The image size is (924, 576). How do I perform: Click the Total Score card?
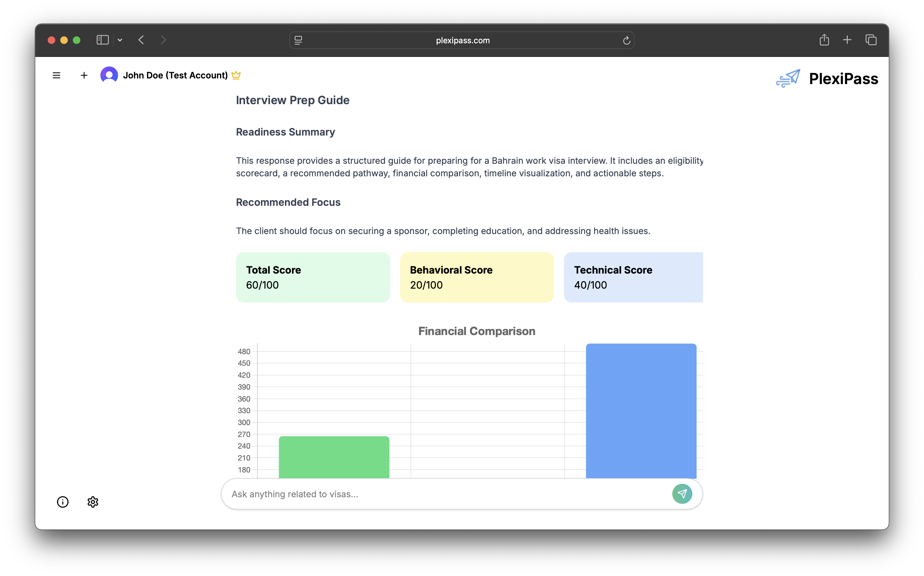(x=312, y=277)
